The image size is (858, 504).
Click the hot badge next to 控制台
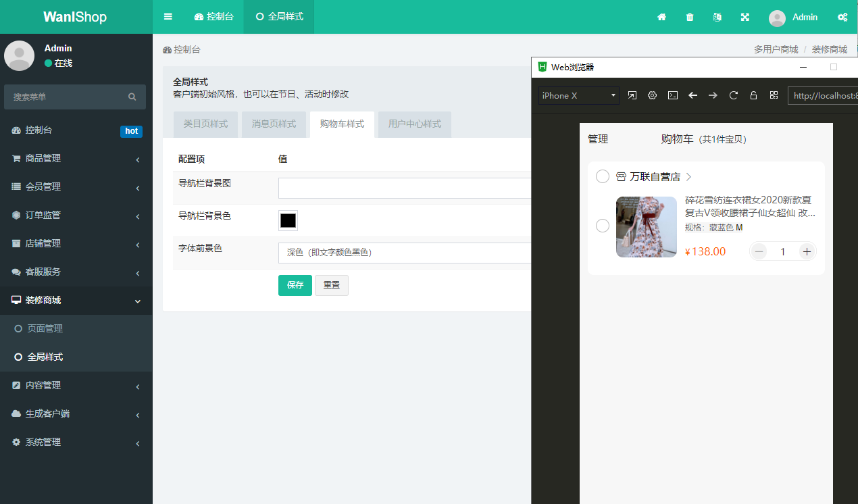tap(131, 131)
